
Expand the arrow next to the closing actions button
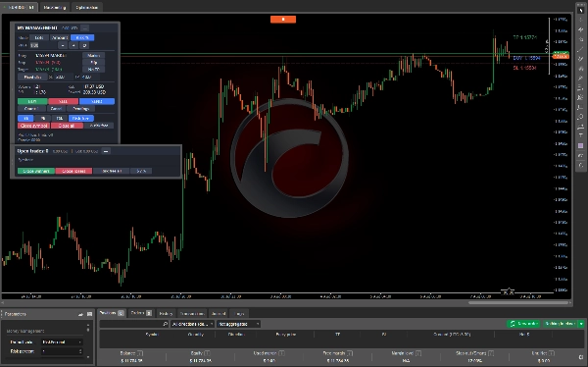click(581, 324)
